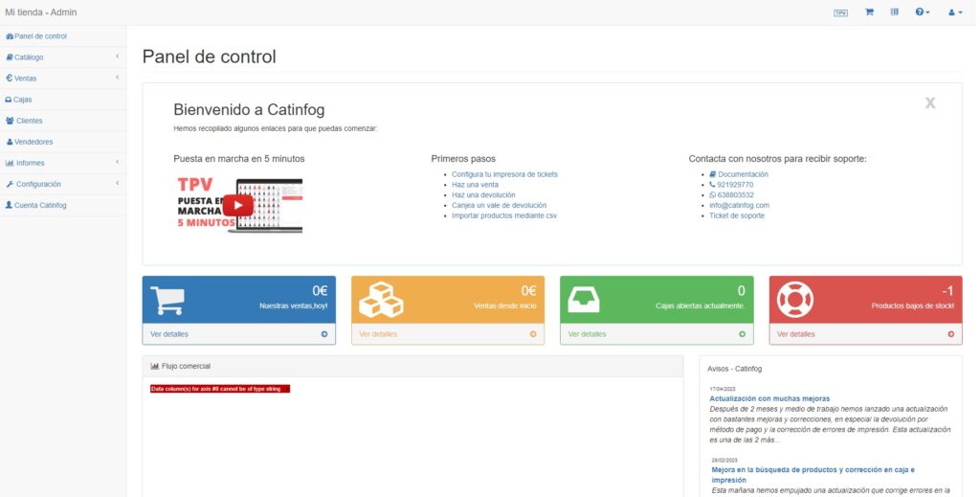Click the barcode icon in top bar
The width and height of the screenshot is (980, 497).
895,11
